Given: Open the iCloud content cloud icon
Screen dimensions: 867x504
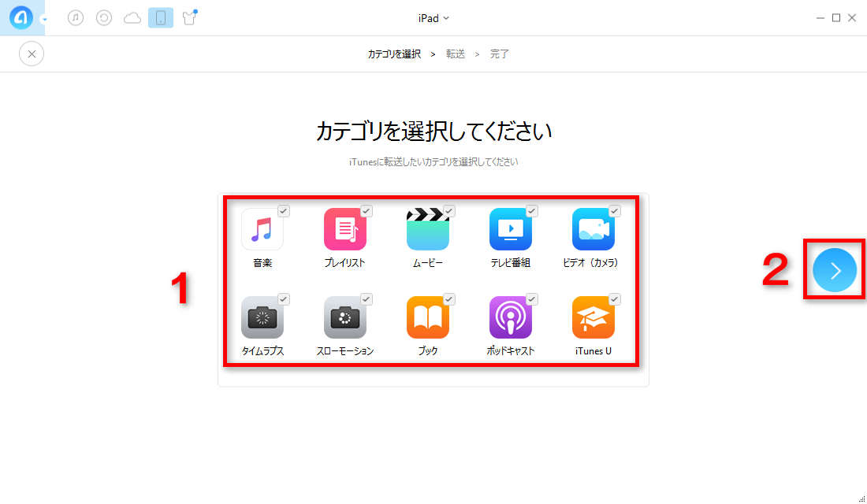Looking at the screenshot, I should pos(132,18).
